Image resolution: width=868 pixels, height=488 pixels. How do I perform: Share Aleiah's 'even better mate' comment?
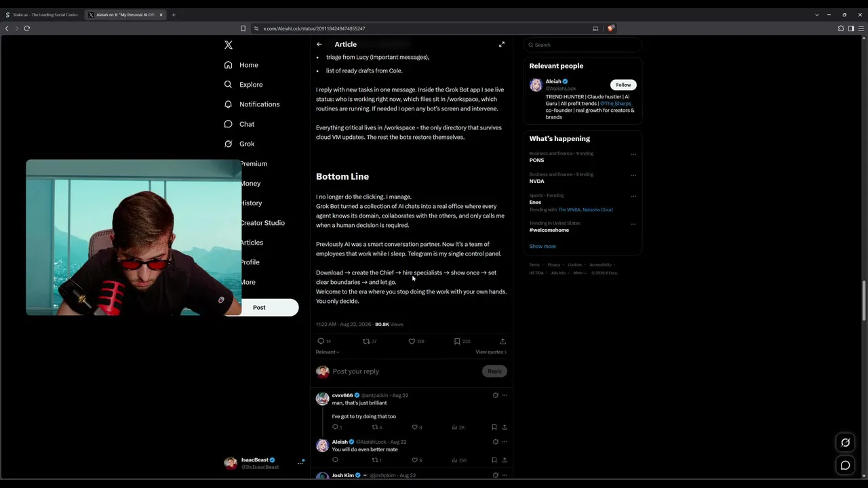coord(505,460)
